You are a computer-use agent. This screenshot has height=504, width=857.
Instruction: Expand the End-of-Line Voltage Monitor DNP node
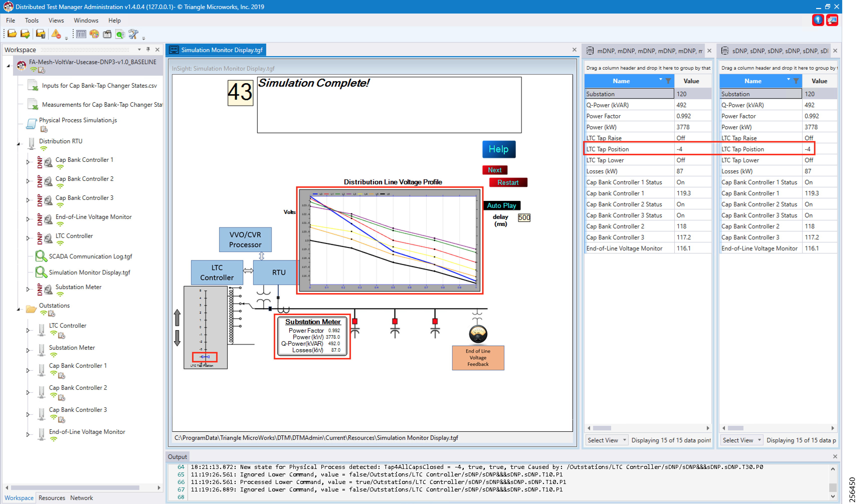[28, 219]
